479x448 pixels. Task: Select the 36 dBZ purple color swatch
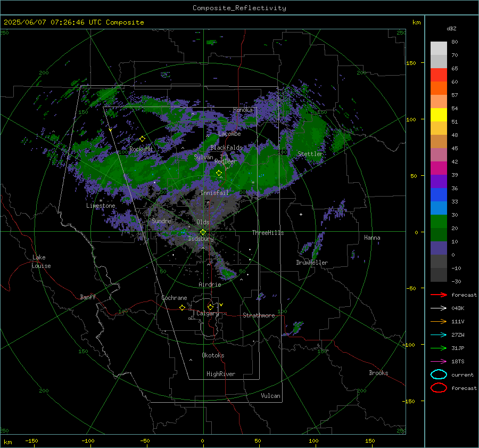439,181
